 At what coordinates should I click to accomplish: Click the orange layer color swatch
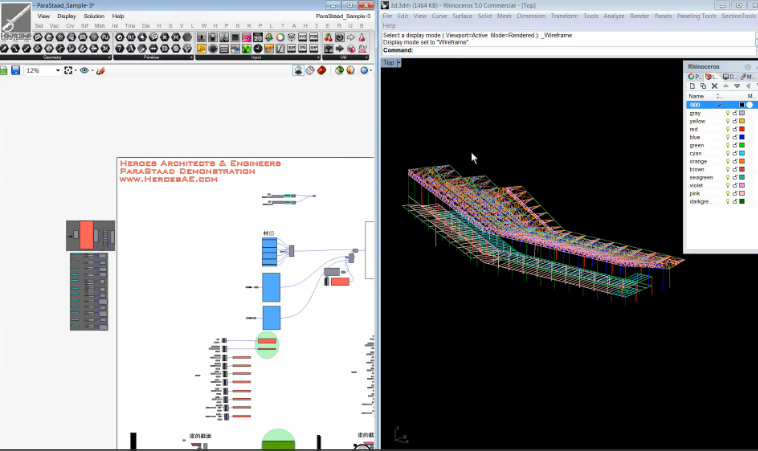point(741,161)
